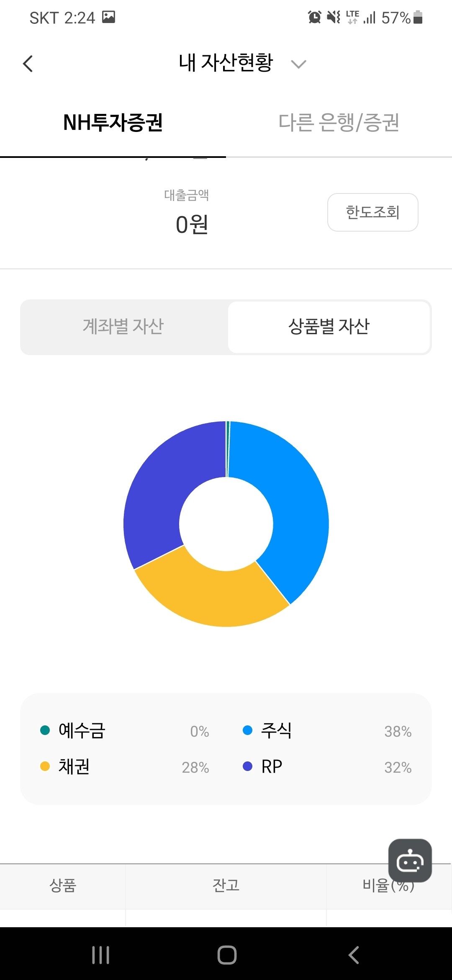Expand the 내 자산현황 dropdown chevron
This screenshot has width=452, height=980.
[298, 64]
